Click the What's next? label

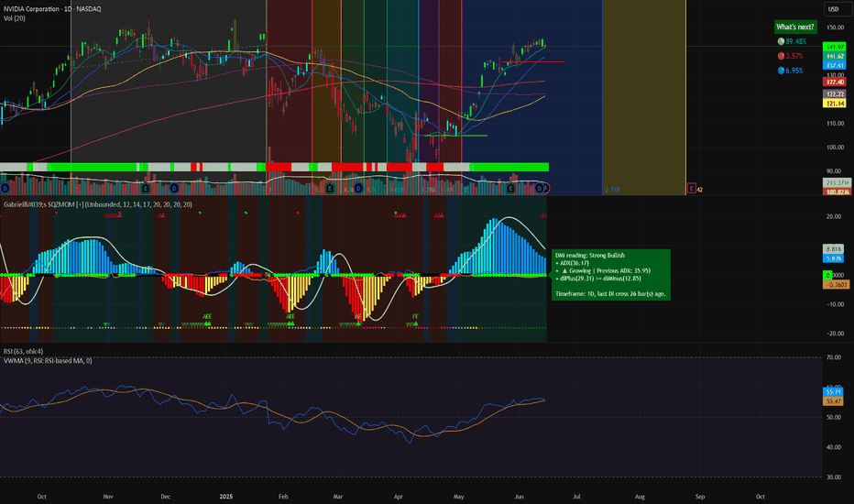pos(795,27)
